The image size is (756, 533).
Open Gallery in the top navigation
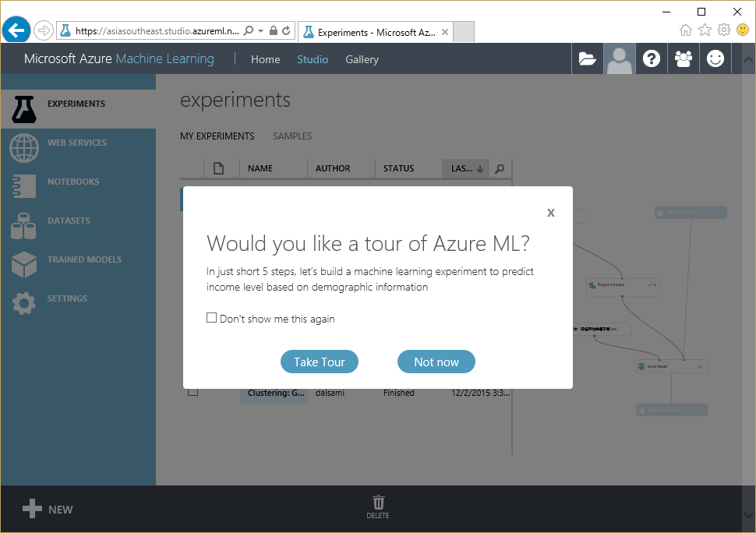pyautogui.click(x=362, y=59)
